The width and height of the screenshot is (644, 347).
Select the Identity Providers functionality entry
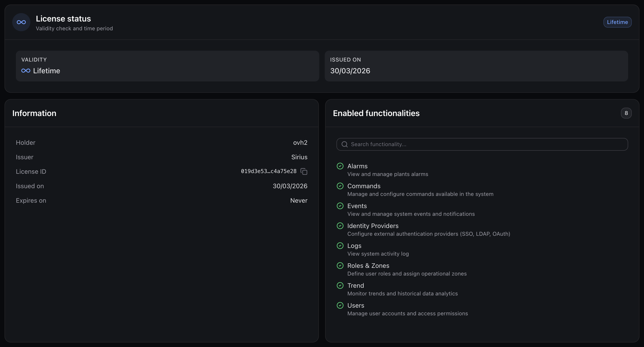[423, 230]
